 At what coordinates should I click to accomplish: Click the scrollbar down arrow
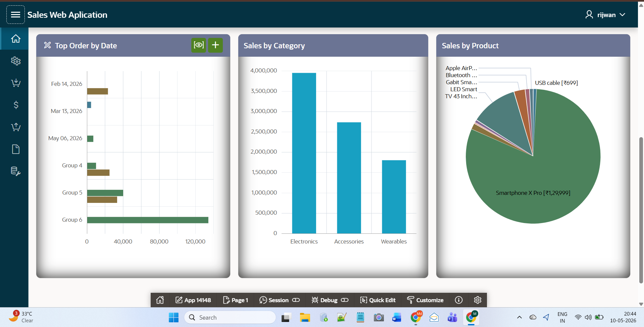(x=641, y=304)
